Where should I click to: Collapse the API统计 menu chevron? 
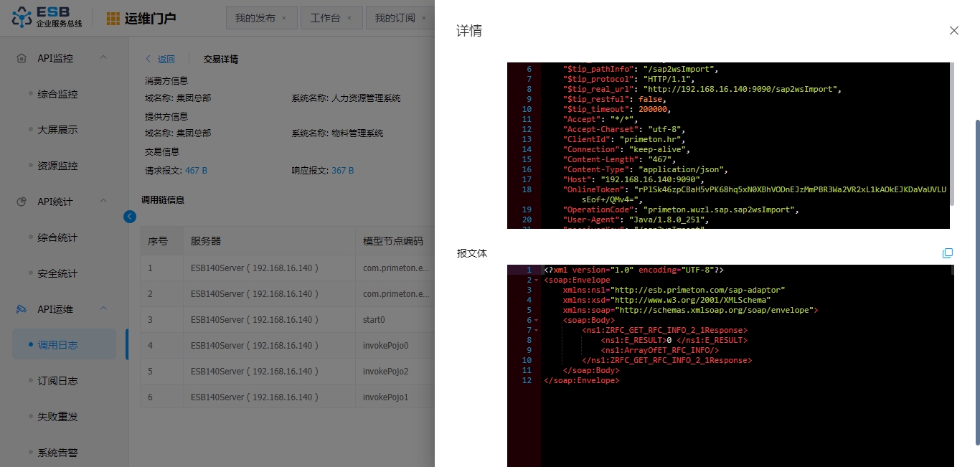pyautogui.click(x=103, y=201)
